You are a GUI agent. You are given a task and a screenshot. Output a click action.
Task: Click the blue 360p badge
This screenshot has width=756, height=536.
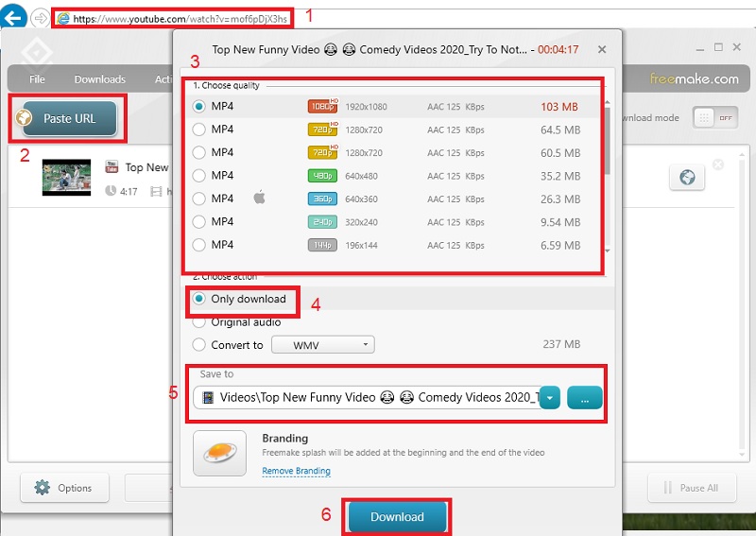pos(322,199)
